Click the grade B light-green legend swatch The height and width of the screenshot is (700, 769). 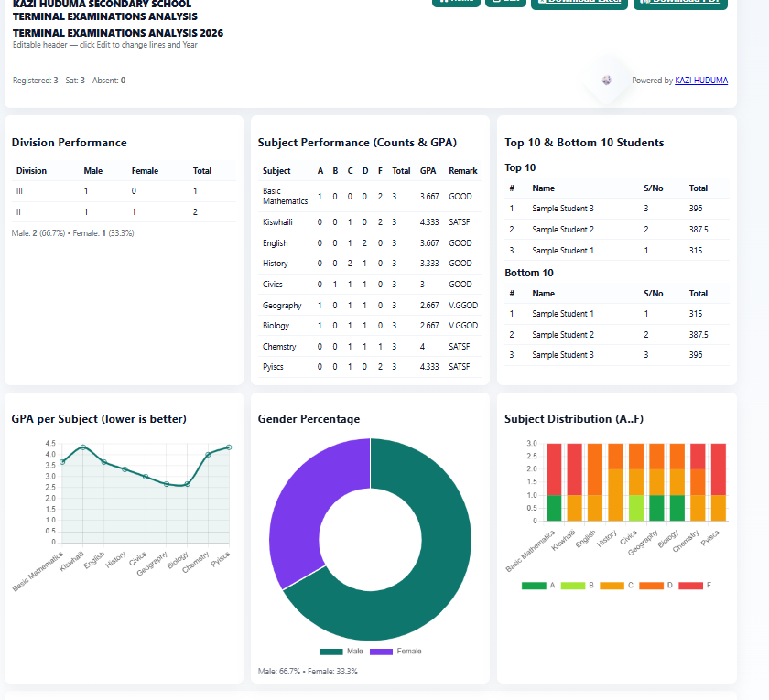pyautogui.click(x=573, y=586)
